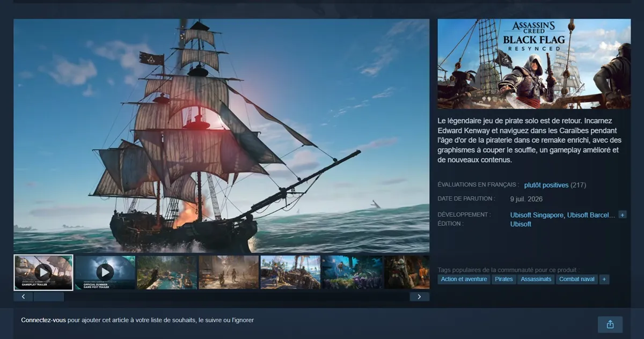Click the Black Flag Resynced header image
This screenshot has width=644, height=339.
pyautogui.click(x=534, y=64)
